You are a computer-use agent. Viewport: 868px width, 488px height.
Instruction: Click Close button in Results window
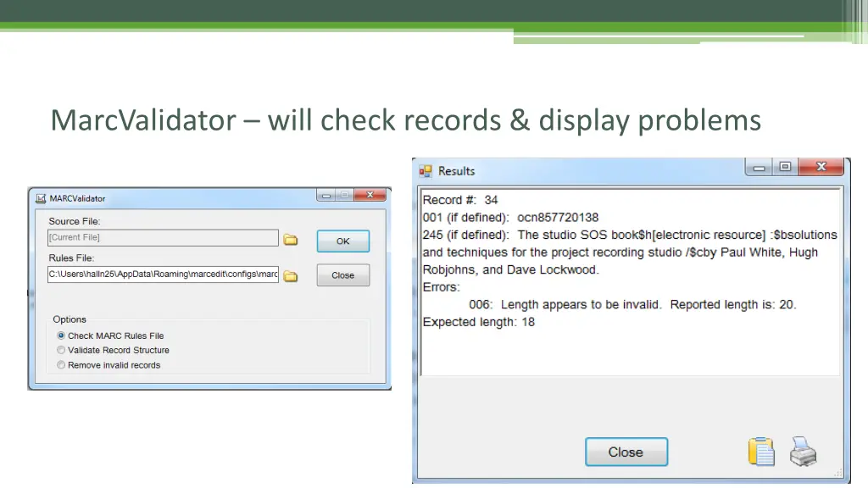626,452
